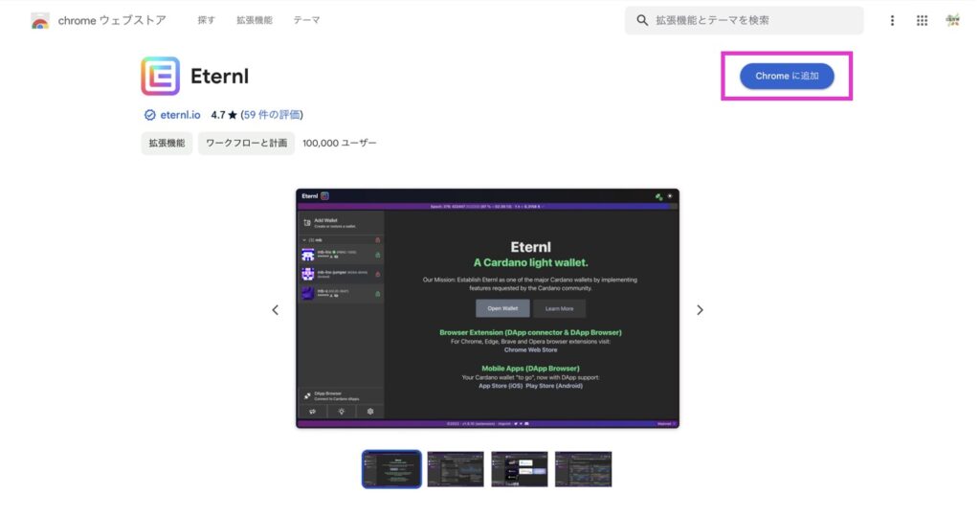This screenshot has width=980, height=517.
Task: Open the three-dot more options menu
Action: (x=892, y=21)
